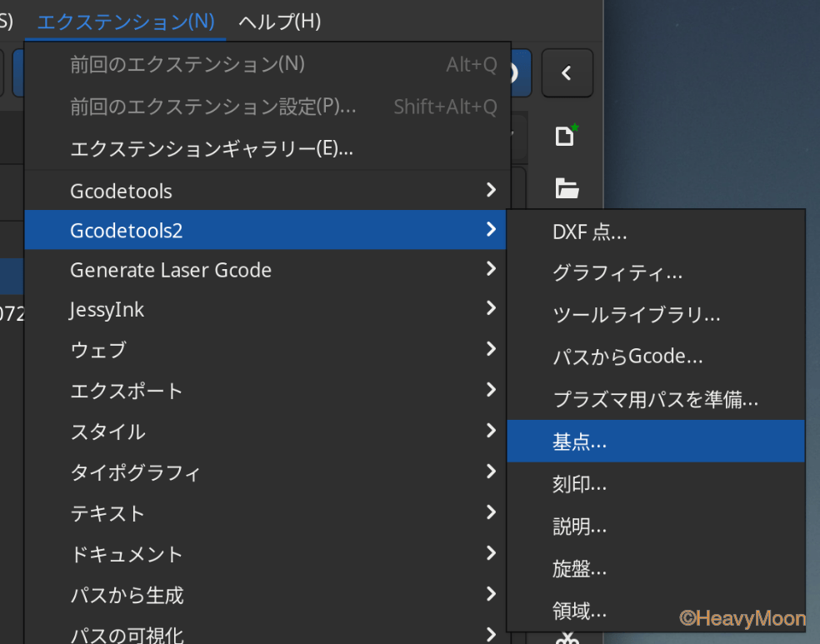The width and height of the screenshot is (820, 644).
Task: Click プラズマ用パスを準備 entry
Action: pyautogui.click(x=655, y=399)
